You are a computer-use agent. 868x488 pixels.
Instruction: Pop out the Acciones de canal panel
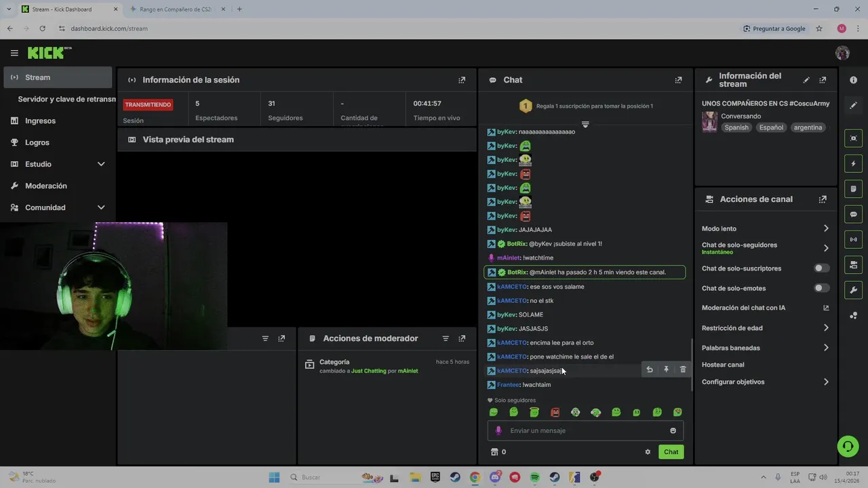click(x=823, y=199)
